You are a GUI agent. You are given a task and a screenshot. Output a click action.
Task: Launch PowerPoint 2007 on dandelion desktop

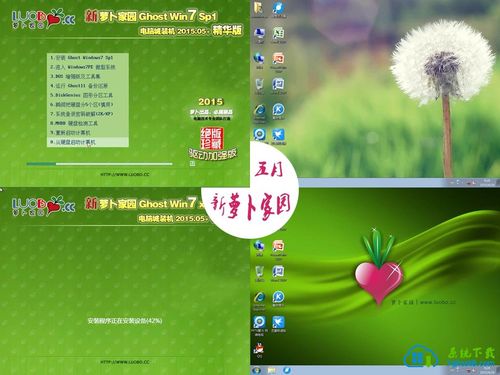pos(278,61)
